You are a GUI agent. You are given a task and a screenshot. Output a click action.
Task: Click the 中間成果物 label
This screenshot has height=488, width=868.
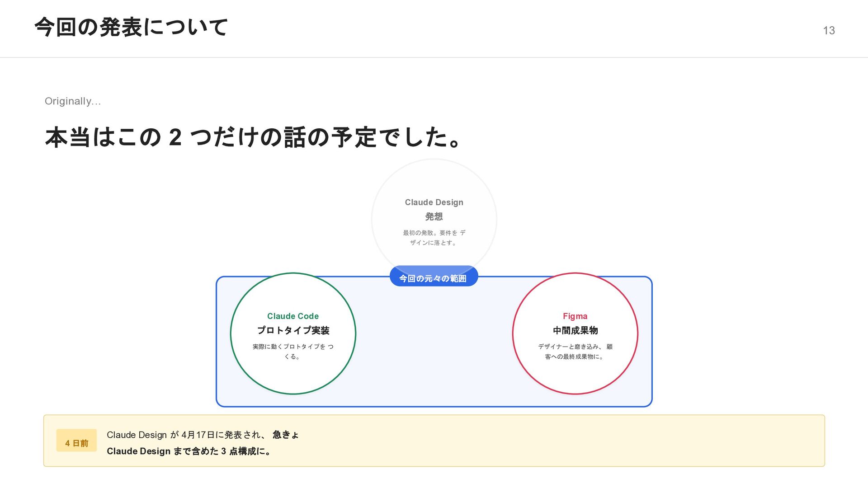[575, 330]
